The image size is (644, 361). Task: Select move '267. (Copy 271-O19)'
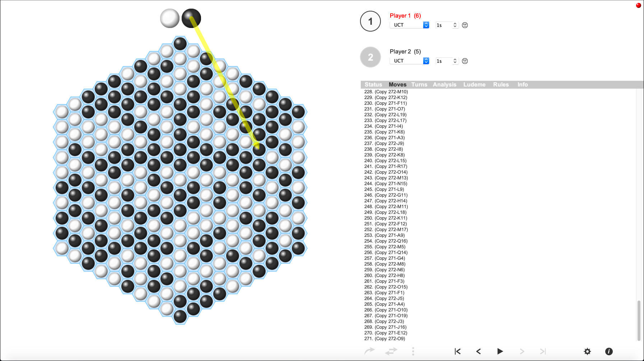(x=386, y=316)
